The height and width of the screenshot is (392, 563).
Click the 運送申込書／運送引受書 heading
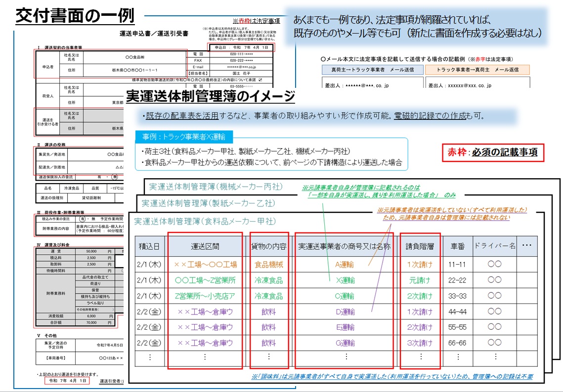[154, 34]
